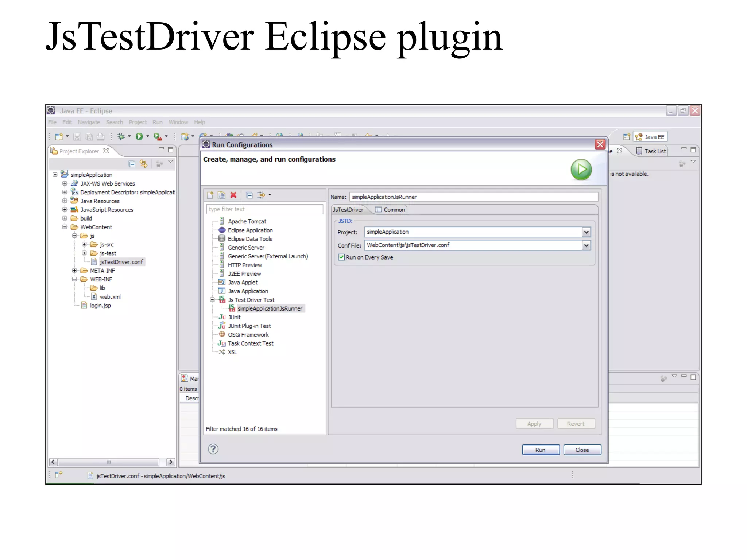Click the Save All toolbar icon
Viewport: 747px width, 560px height.
89,137
